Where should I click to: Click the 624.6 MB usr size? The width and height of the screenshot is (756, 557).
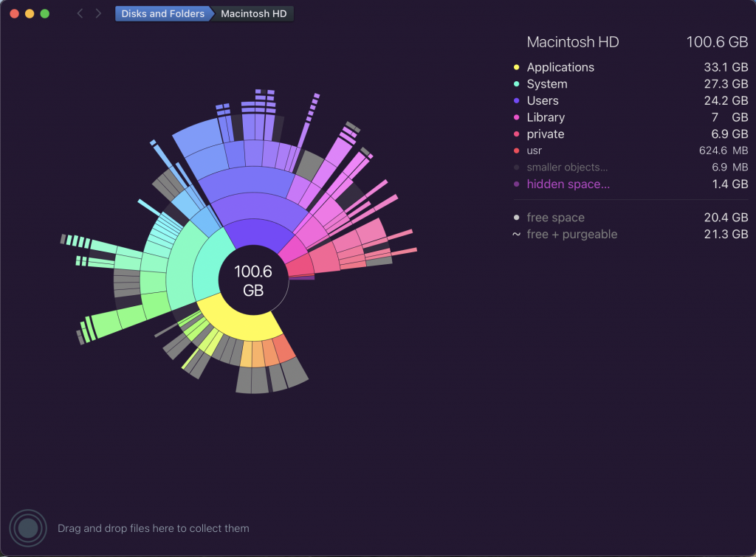(724, 151)
